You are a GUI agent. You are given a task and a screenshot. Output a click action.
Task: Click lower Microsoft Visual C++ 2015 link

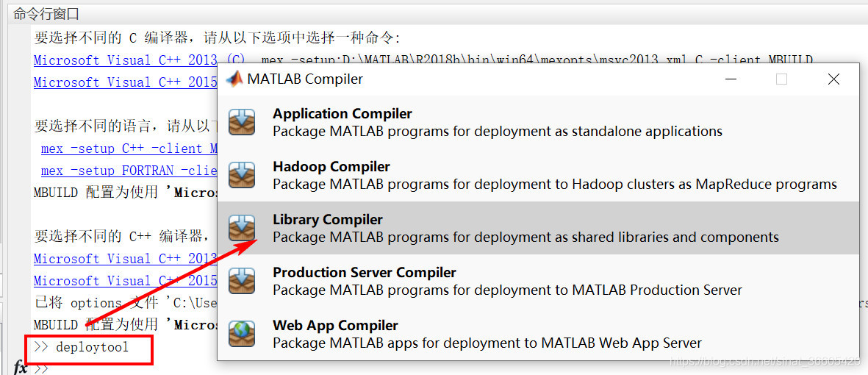(x=125, y=281)
